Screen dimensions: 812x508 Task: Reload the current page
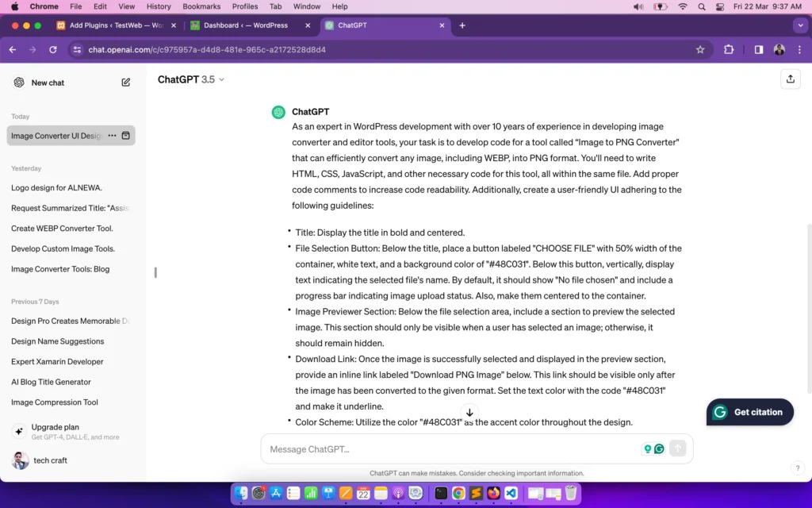(x=53, y=50)
